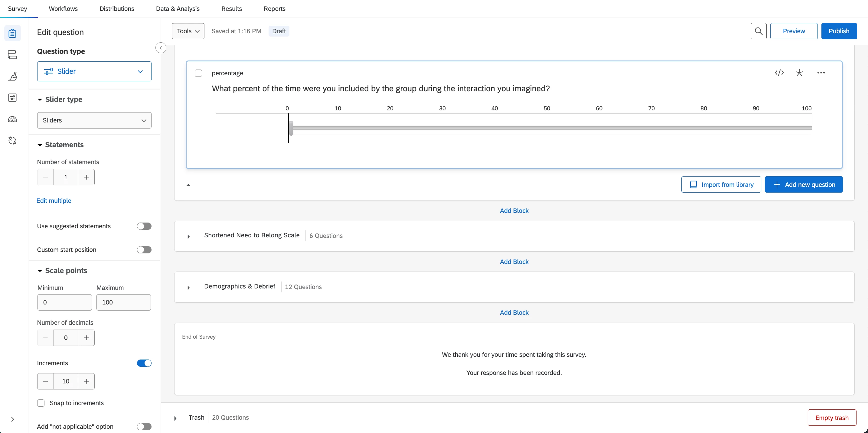Viewport: 868px width, 433px height.
Task: Click the search magnifier icon
Action: coord(758,31)
